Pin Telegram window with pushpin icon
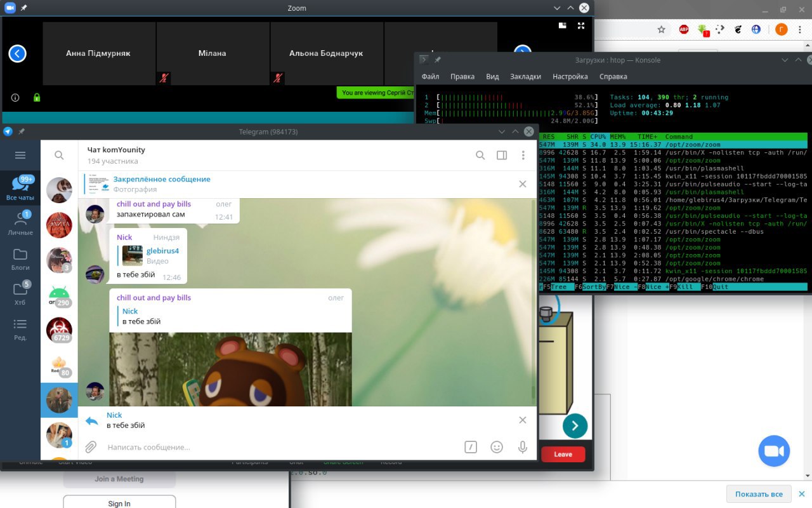This screenshot has height=508, width=812. [22, 131]
